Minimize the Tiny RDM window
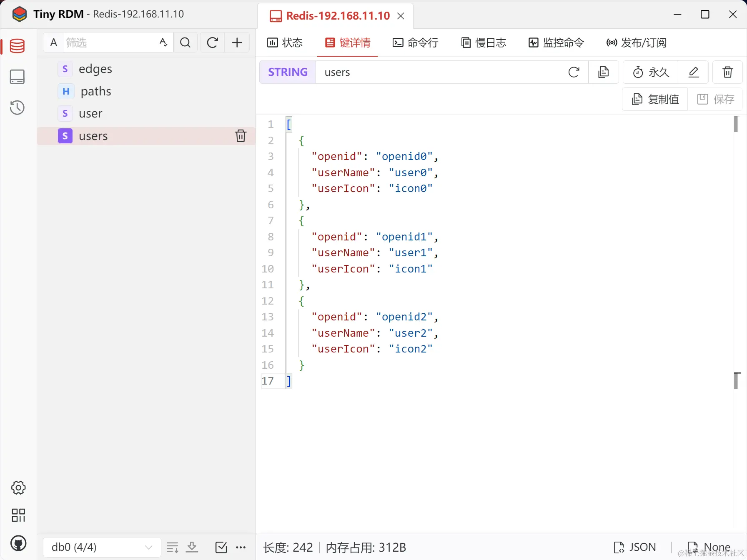Viewport: 747px width, 560px height. pyautogui.click(x=678, y=14)
